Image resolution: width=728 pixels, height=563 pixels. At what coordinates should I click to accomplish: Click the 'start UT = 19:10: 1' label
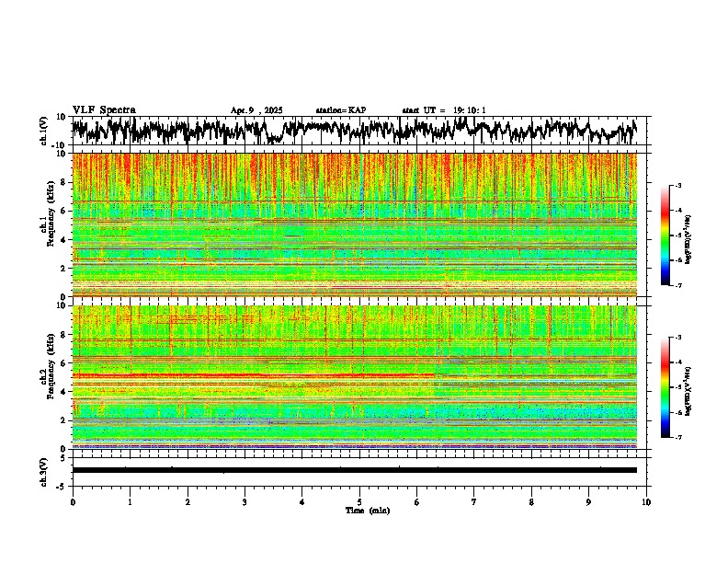[x=444, y=110]
